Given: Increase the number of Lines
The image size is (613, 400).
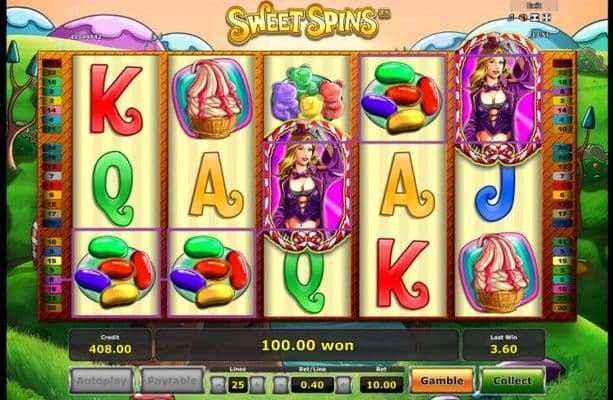Looking at the screenshot, I should click(257, 385).
